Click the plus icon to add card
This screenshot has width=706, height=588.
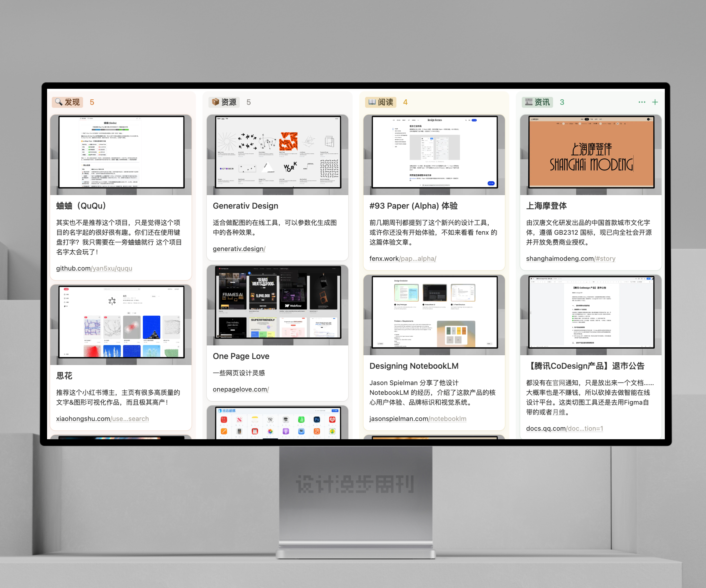tap(655, 102)
